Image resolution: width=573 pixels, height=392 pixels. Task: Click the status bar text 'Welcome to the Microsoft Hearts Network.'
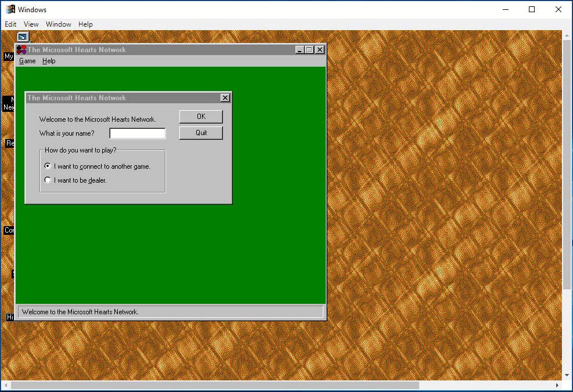(80, 312)
